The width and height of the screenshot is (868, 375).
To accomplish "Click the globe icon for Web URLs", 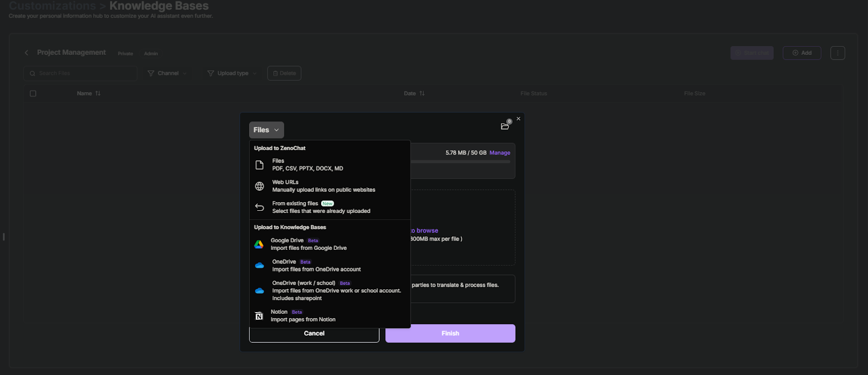I will coord(259,186).
